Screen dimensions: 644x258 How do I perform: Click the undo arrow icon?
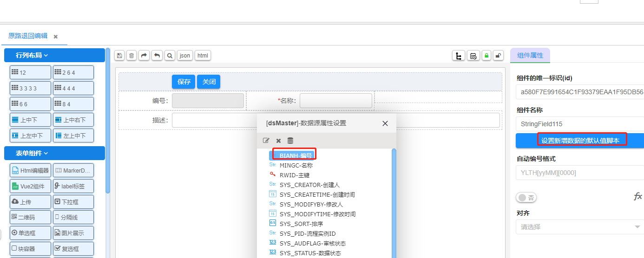157,56
